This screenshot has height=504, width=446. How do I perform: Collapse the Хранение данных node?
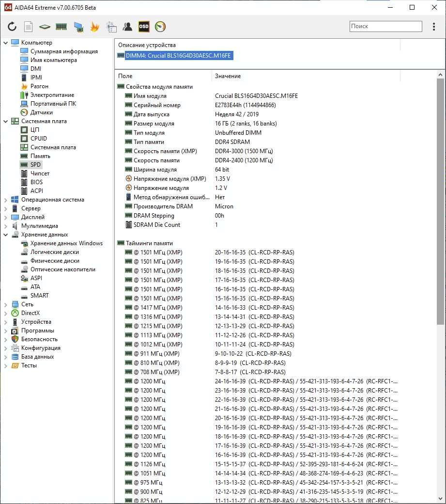[x=5, y=235]
